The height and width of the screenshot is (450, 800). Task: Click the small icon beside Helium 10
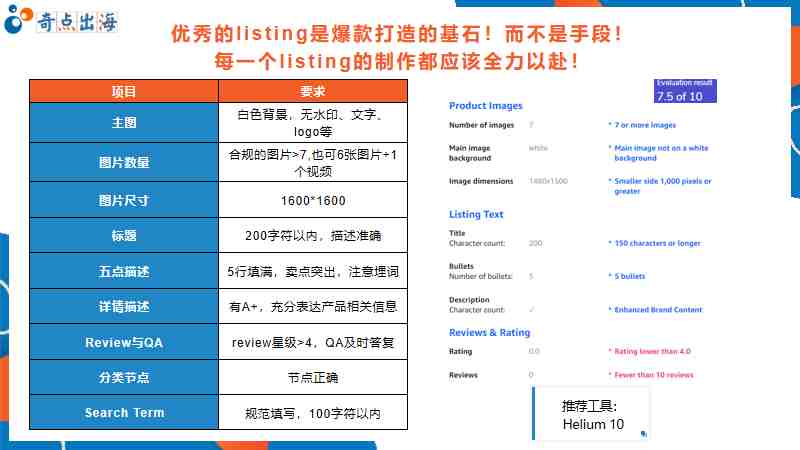tap(643, 434)
